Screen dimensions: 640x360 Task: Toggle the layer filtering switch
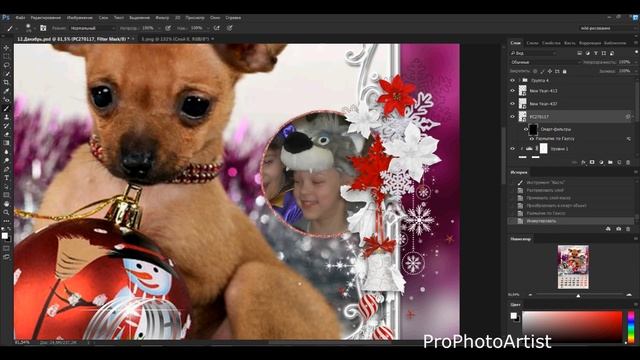coord(636,53)
